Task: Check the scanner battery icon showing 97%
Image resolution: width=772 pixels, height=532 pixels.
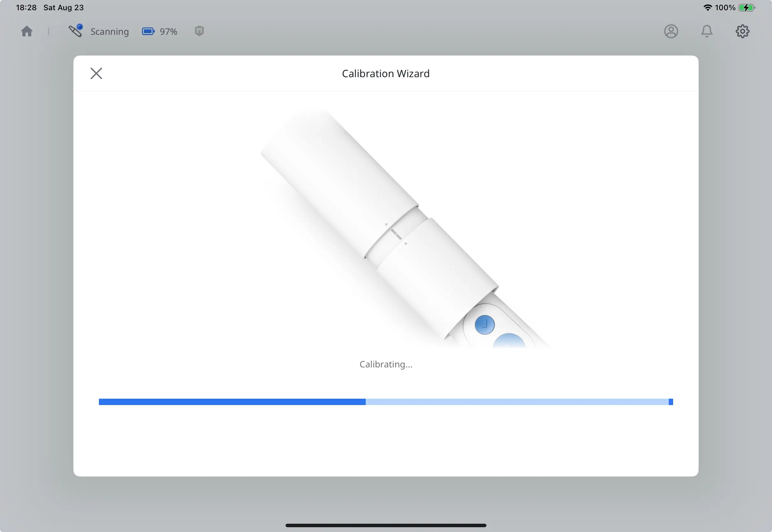Action: tap(149, 31)
